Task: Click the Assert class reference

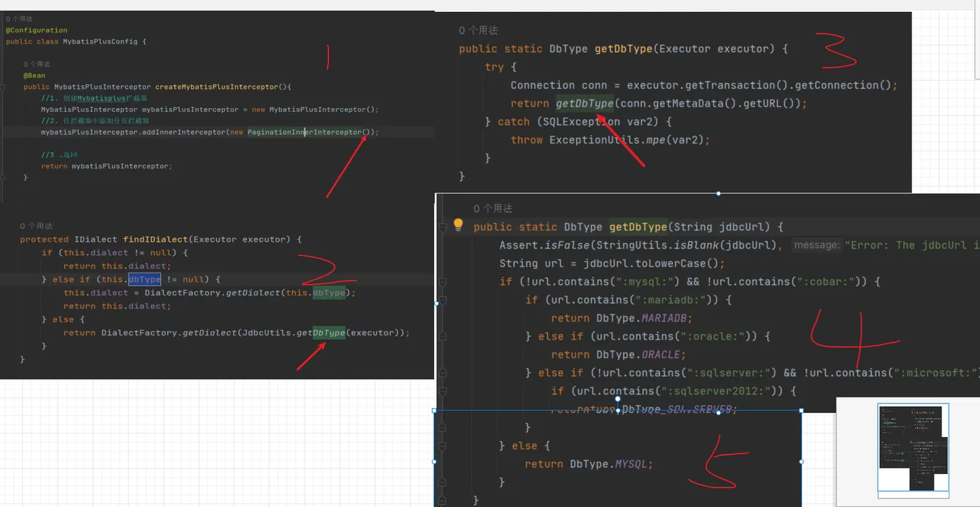Action: (519, 245)
